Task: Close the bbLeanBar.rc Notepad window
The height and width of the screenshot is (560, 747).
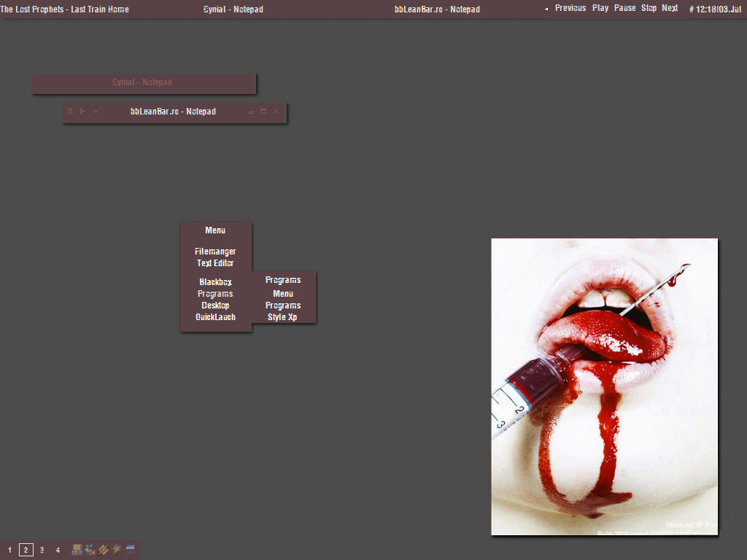Action: [276, 112]
